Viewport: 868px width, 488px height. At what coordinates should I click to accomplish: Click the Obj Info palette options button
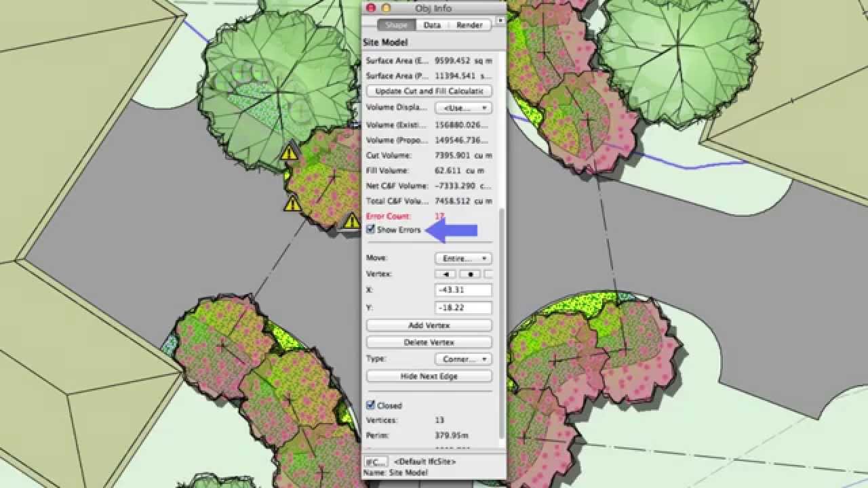point(500,21)
